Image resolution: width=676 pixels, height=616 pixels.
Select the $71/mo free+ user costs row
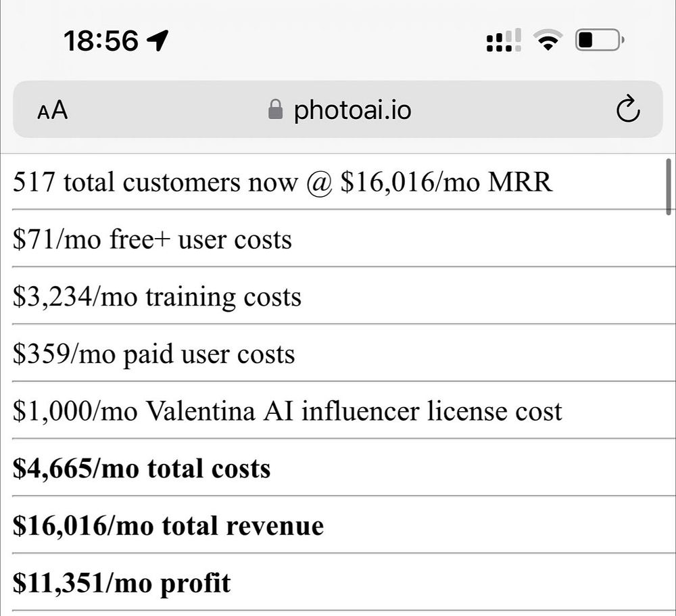click(x=152, y=239)
